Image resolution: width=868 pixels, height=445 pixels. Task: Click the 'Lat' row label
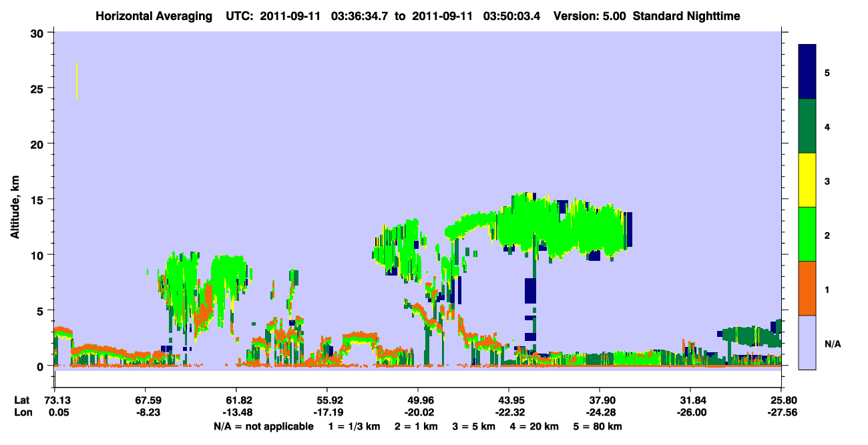pyautogui.click(x=21, y=400)
